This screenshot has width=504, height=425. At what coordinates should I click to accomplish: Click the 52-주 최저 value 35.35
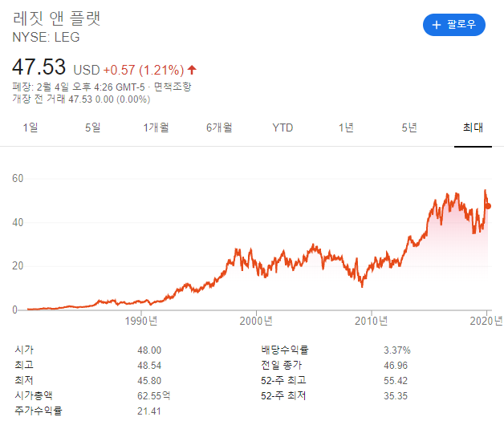[396, 396]
